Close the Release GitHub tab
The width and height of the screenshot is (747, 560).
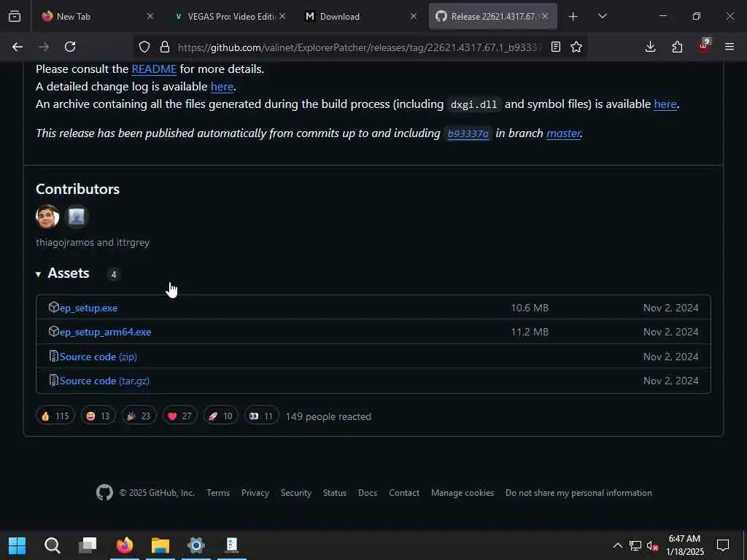(x=545, y=16)
